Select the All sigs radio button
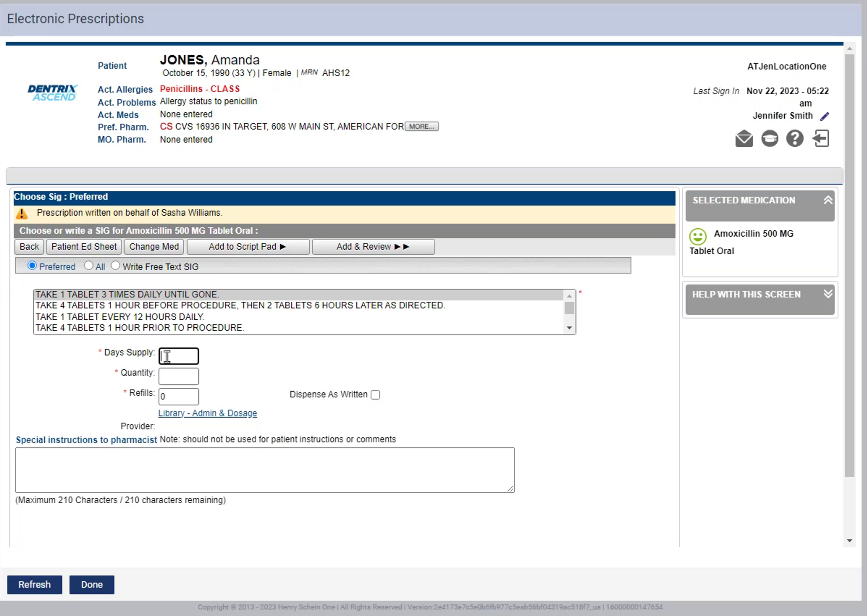The width and height of the screenshot is (867, 616). pyautogui.click(x=89, y=266)
